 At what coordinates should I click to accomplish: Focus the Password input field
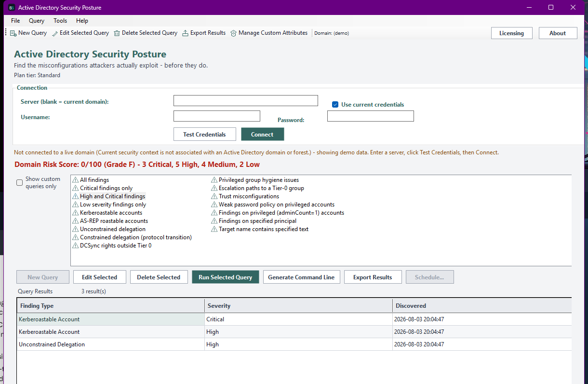point(371,116)
